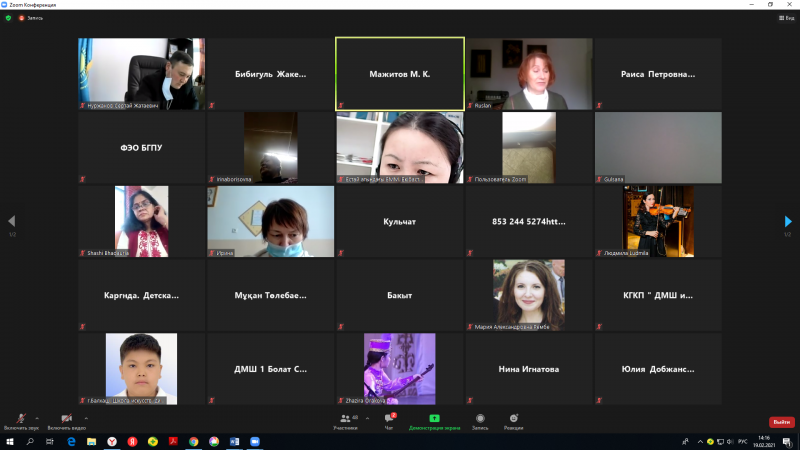Unmute microphone with Включить звук button
The image size is (800, 450).
(x=21, y=418)
